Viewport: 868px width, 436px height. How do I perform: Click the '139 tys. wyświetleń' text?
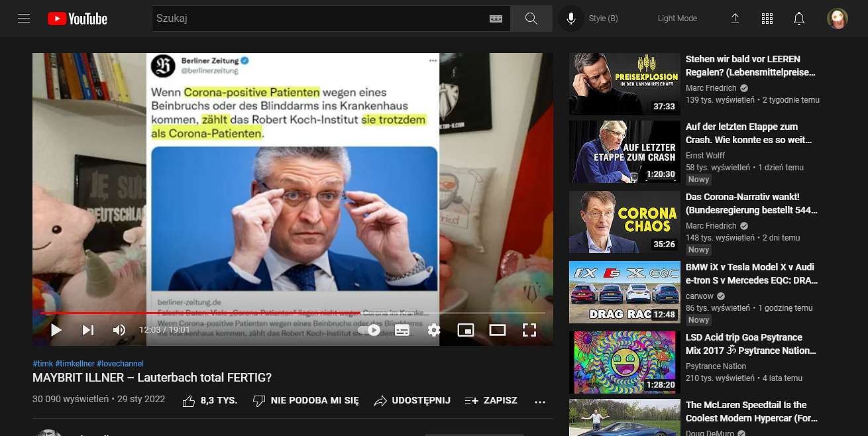(720, 100)
